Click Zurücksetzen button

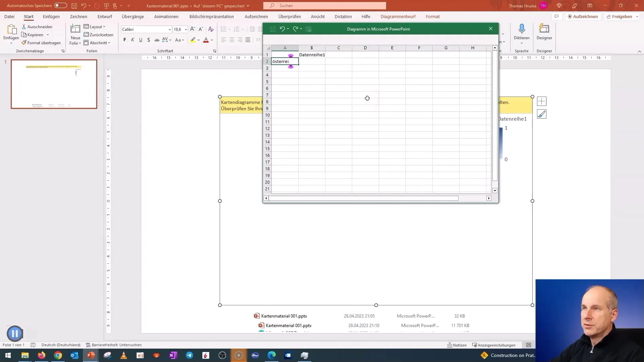[99, 35]
